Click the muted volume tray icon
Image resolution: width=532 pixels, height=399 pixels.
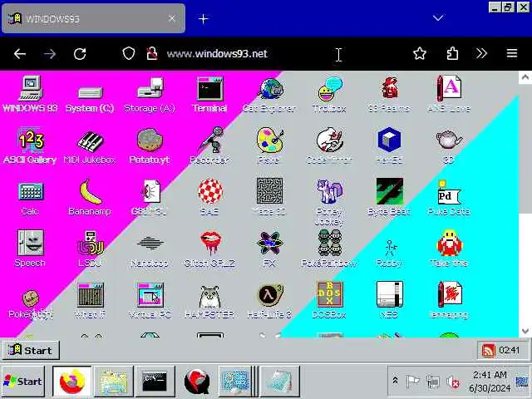pos(453,382)
